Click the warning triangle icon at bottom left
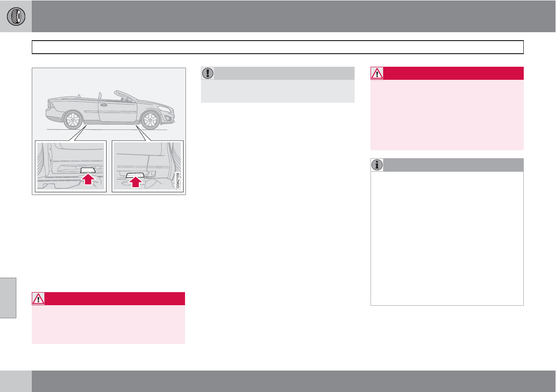This screenshot has width=556, height=392. coord(38,299)
